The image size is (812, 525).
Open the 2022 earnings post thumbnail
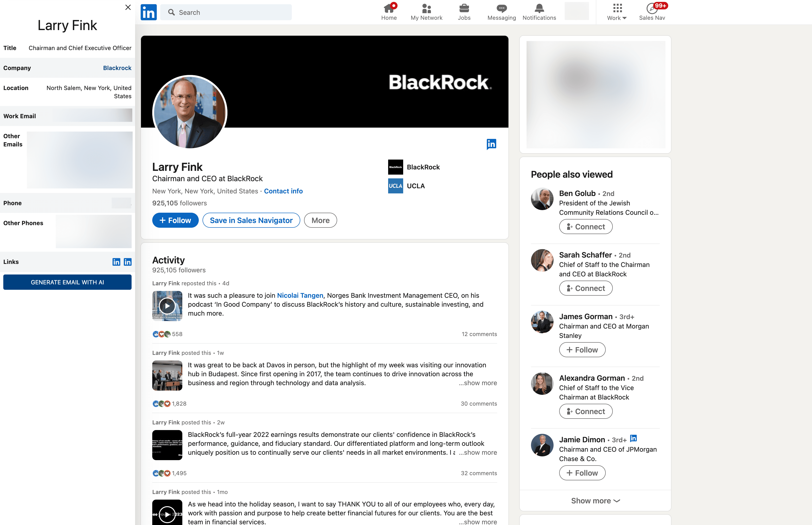[x=167, y=445]
